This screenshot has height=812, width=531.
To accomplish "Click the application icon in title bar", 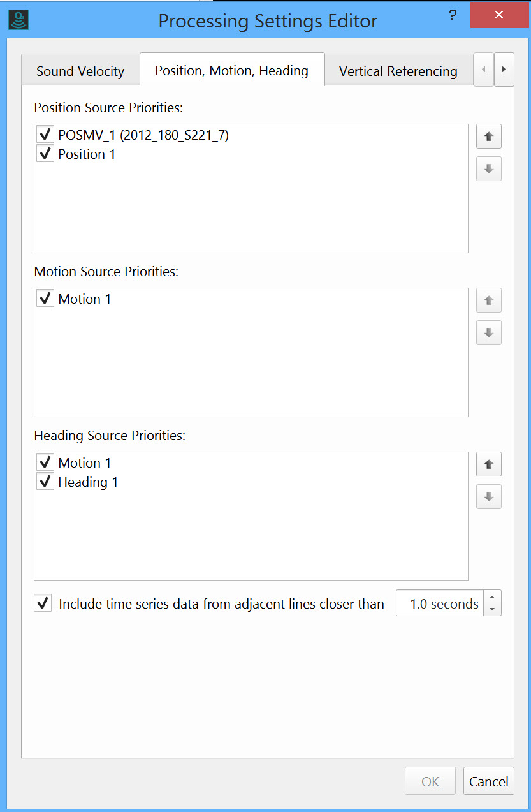I will click(x=19, y=20).
